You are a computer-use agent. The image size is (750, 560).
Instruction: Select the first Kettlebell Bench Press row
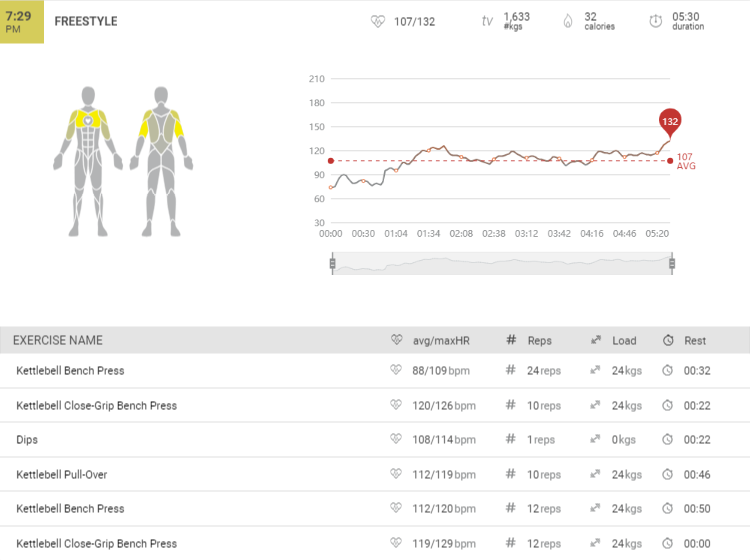[70, 371]
